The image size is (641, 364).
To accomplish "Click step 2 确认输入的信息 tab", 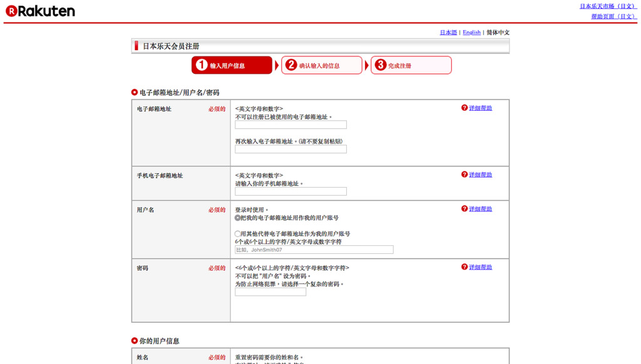I will (x=322, y=66).
